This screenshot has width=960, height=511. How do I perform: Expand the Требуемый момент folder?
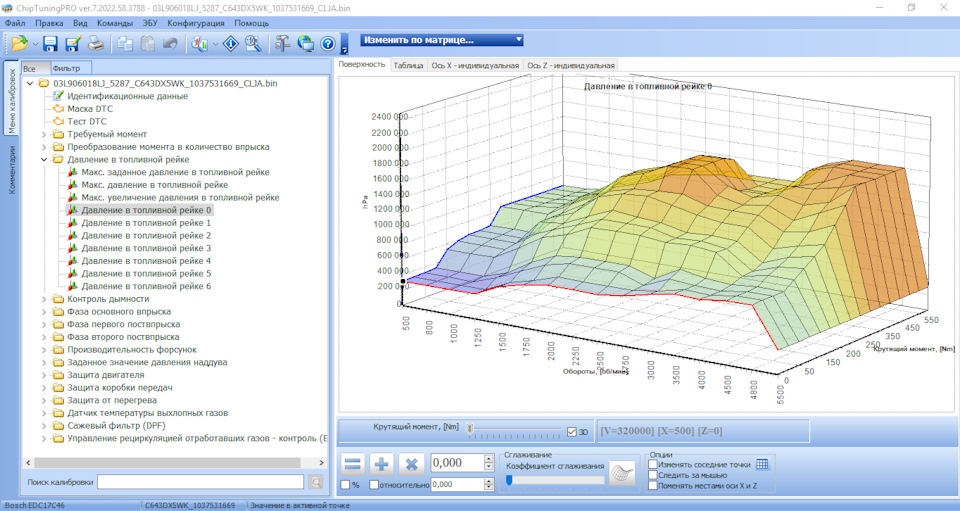[x=44, y=134]
